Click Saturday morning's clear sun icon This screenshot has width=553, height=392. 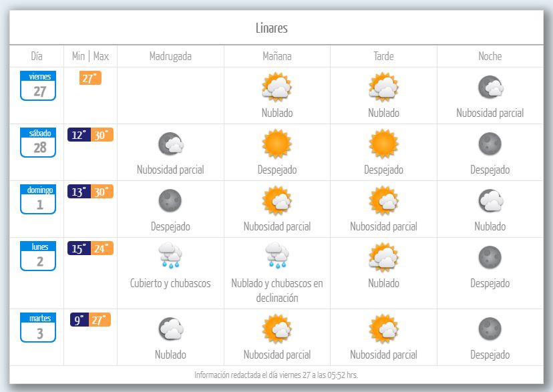tap(276, 144)
